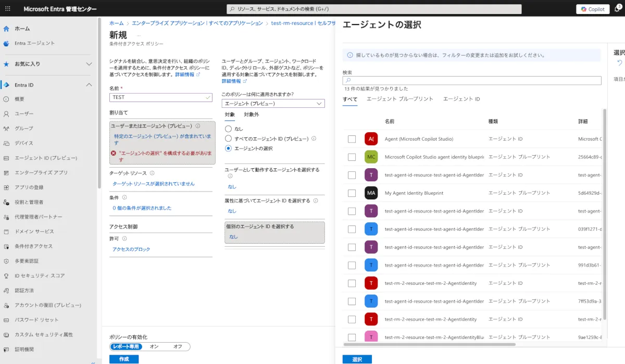
Task: Click the ホーム home icon in sidebar
Action: [6, 29]
